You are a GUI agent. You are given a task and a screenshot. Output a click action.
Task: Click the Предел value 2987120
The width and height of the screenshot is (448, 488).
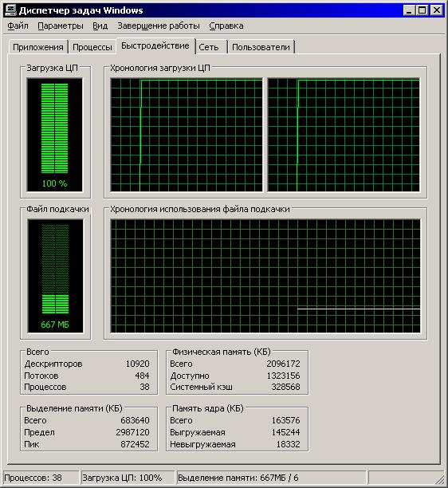pyautogui.click(x=132, y=432)
